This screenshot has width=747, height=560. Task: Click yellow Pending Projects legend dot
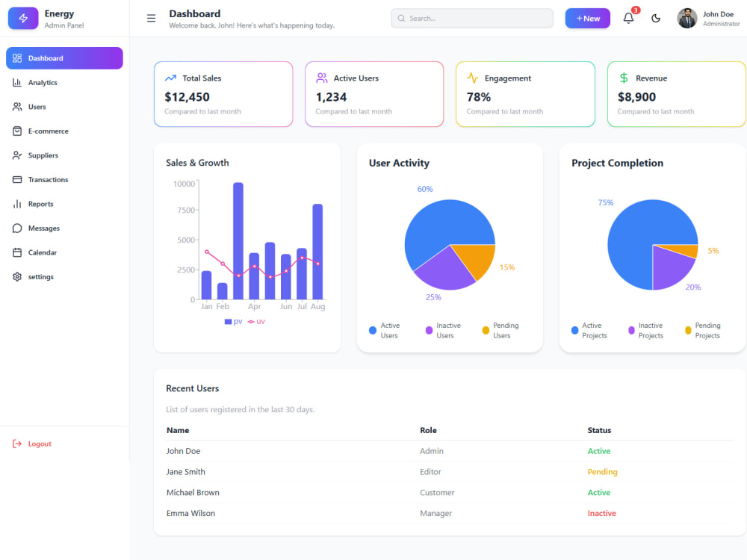click(688, 330)
